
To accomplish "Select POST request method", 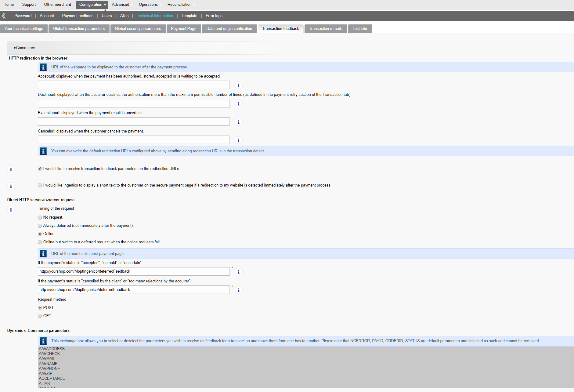I will click(x=40, y=308).
